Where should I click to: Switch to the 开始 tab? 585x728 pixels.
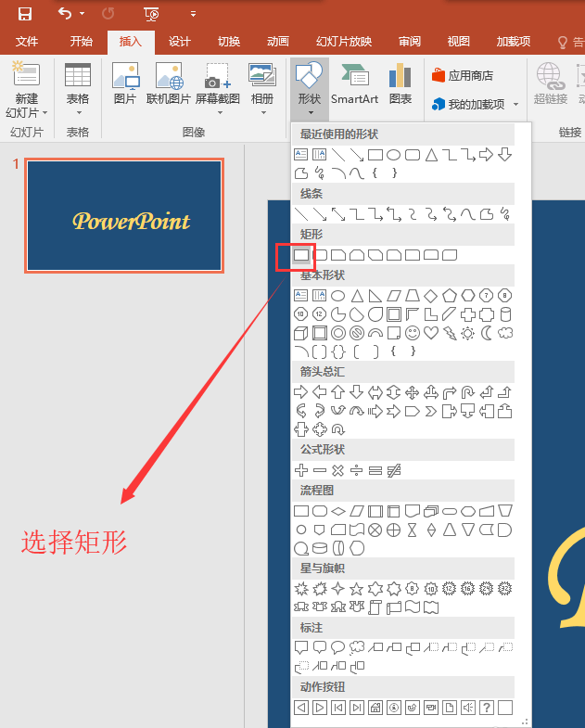pyautogui.click(x=82, y=42)
